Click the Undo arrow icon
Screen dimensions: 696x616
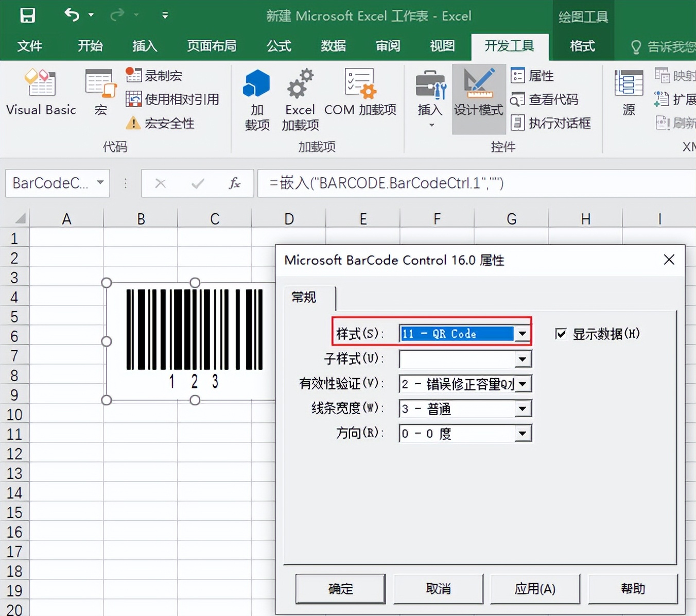72,15
